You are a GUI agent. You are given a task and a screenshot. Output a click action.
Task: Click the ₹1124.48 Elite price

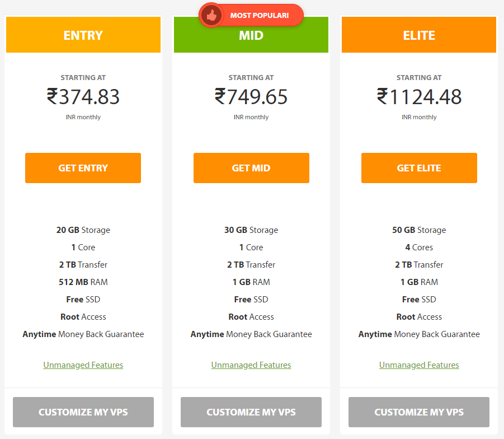[x=419, y=96]
